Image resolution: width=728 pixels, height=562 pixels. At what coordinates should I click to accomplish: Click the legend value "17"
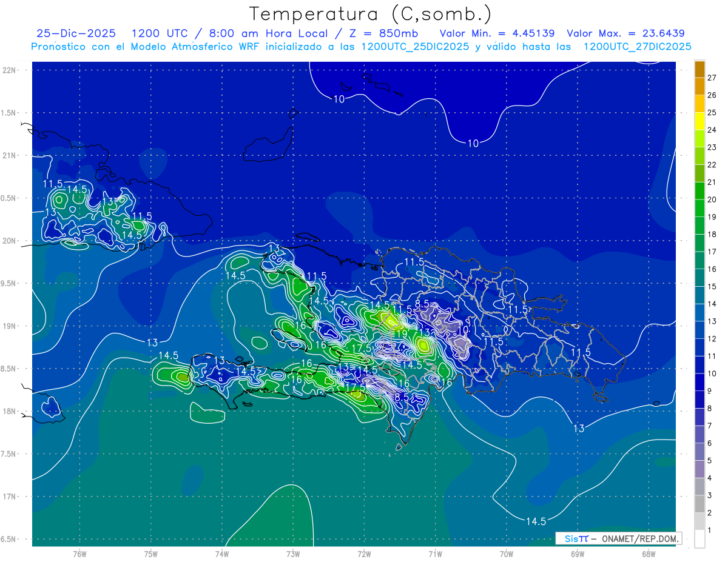coord(712,252)
